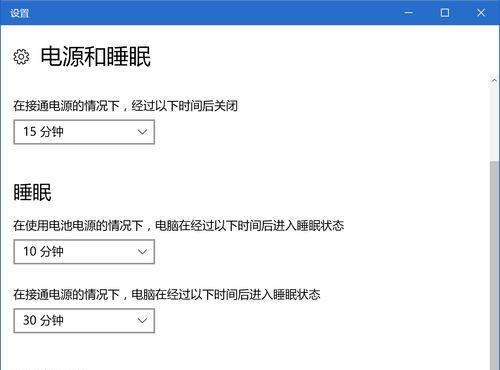Click the label 在接通电源的情况下，电脑在经过以下时间后进入睡眠状态
Image resolution: width=500 pixels, height=370 pixels.
[167, 294]
